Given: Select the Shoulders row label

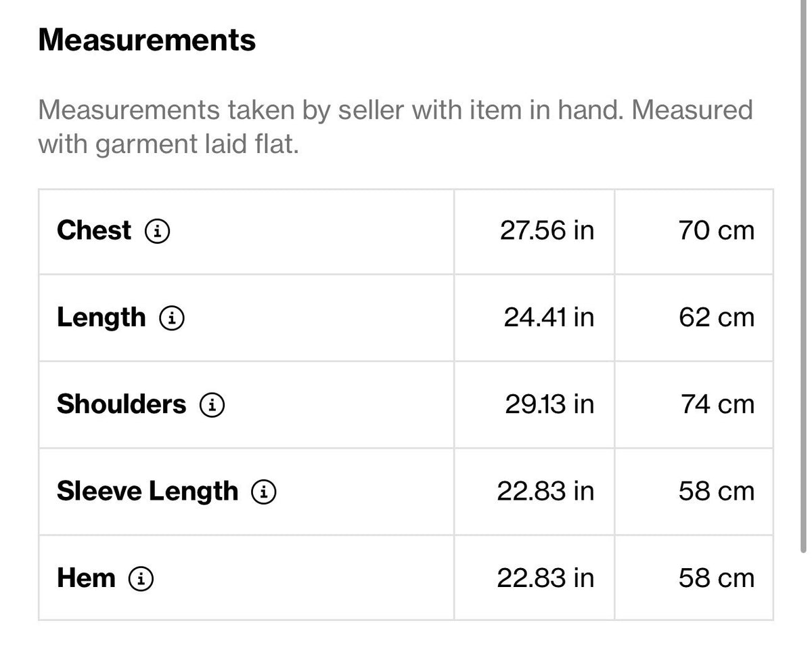Looking at the screenshot, I should [x=121, y=404].
